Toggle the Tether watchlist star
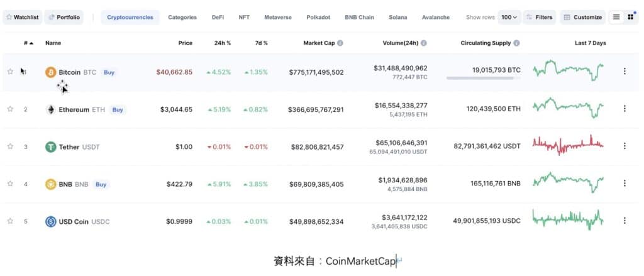 click(10, 146)
